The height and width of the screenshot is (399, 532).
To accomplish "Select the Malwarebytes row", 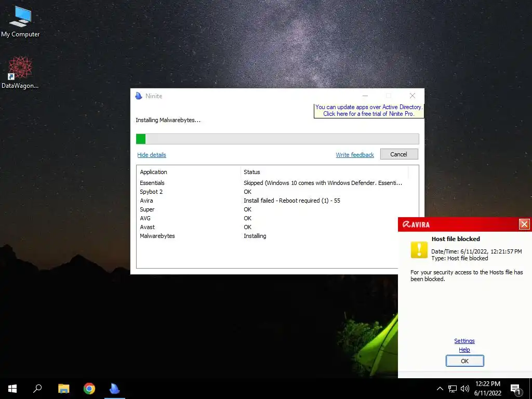I will 268,236.
